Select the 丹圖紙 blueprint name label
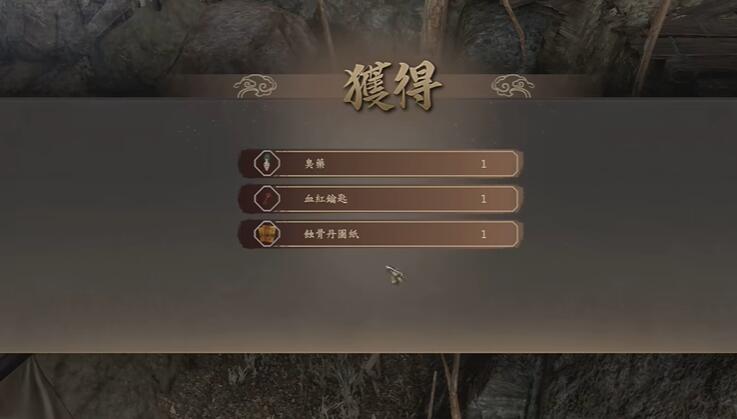This screenshot has height=419, width=737. coord(331,234)
